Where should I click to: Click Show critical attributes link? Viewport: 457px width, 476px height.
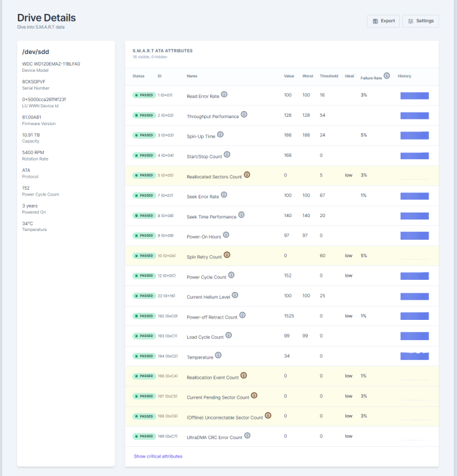tap(158, 456)
